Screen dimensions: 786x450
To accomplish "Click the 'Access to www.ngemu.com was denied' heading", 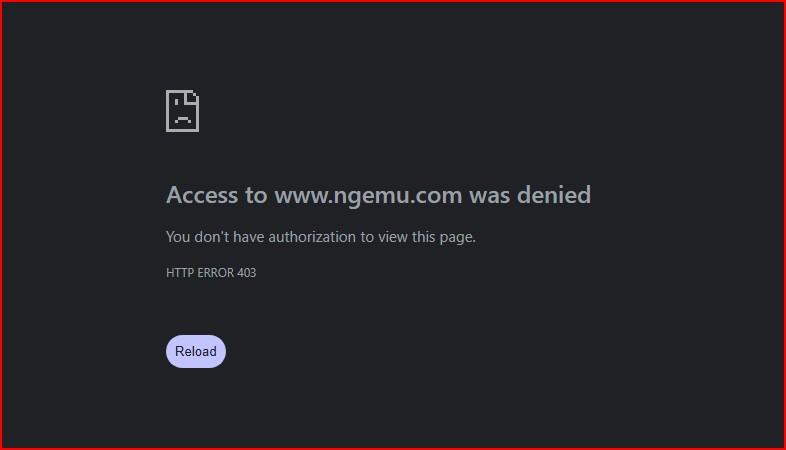I will 378,195.
